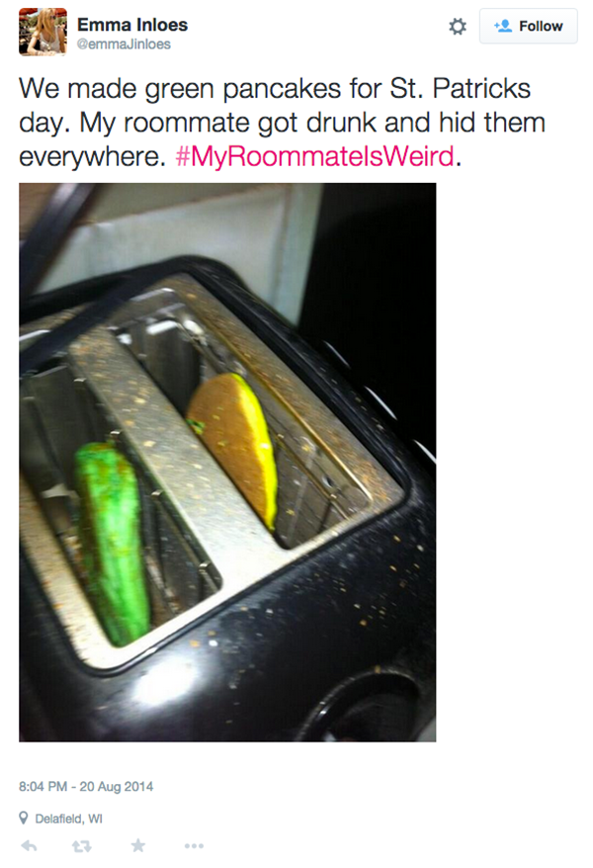The height and width of the screenshot is (868, 593).
Task: Open the three-dots more options menu
Action: click(194, 846)
